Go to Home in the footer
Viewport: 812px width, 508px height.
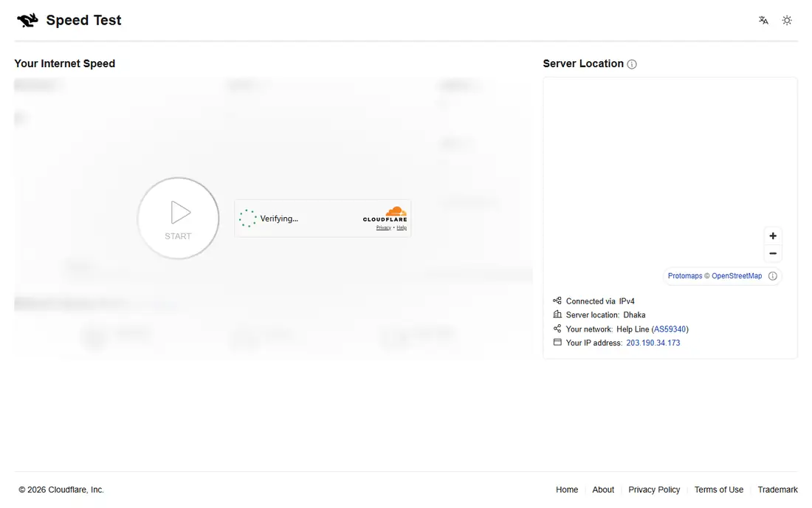click(566, 490)
